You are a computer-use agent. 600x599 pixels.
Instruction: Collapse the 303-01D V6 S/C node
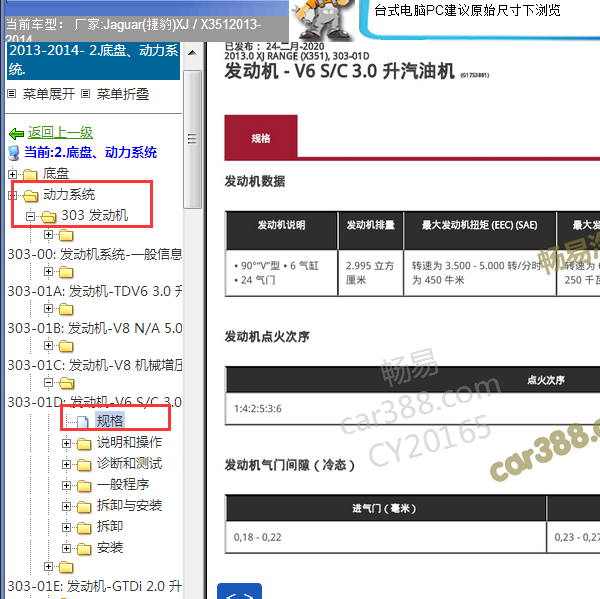[48, 382]
